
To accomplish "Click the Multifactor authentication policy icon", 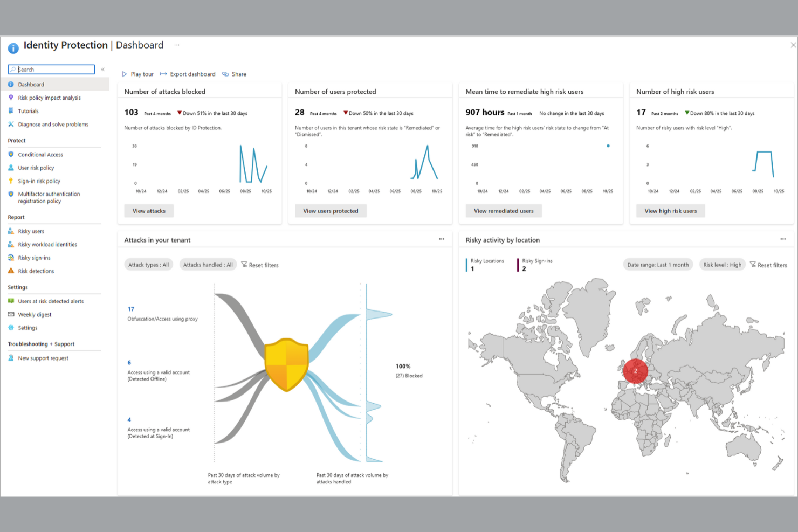I will 11,194.
